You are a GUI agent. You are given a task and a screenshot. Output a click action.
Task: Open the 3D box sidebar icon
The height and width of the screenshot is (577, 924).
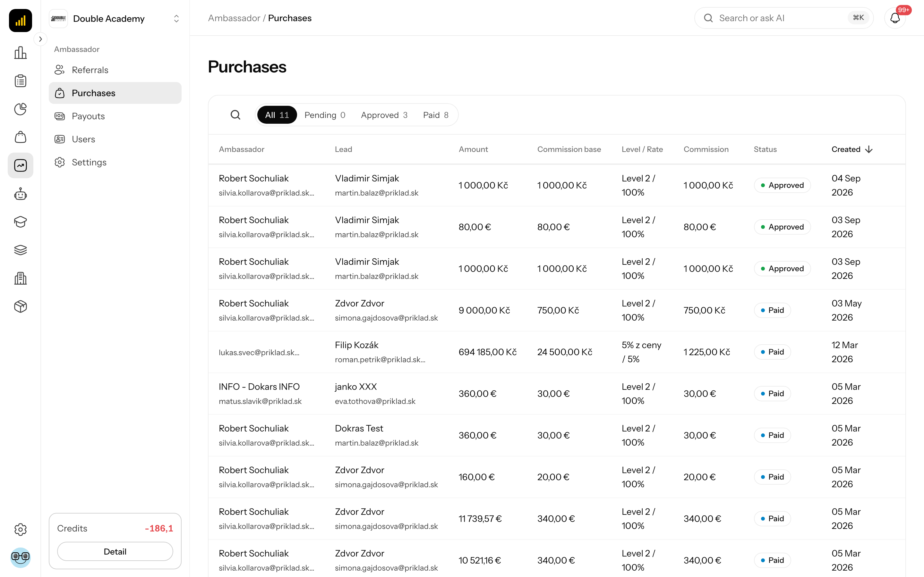coord(21,306)
